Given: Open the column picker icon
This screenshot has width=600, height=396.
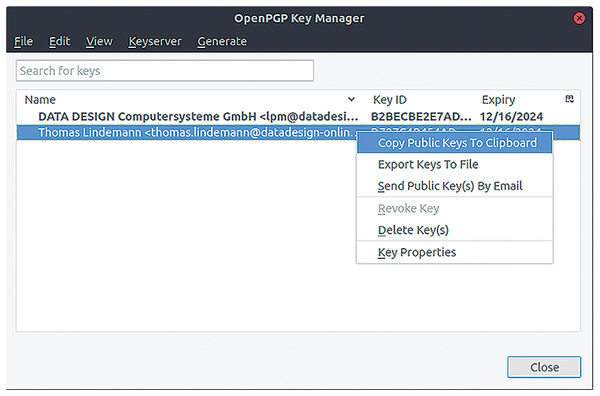Looking at the screenshot, I should [569, 99].
